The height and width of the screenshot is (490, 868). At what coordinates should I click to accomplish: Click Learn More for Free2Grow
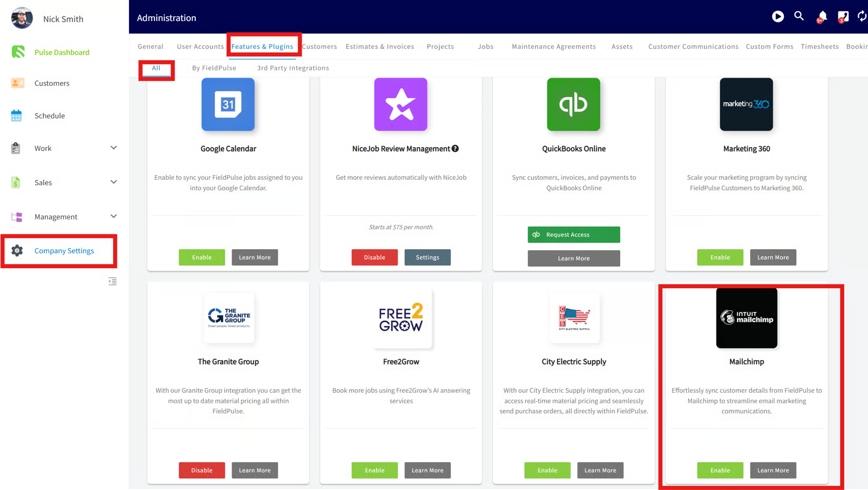428,470
